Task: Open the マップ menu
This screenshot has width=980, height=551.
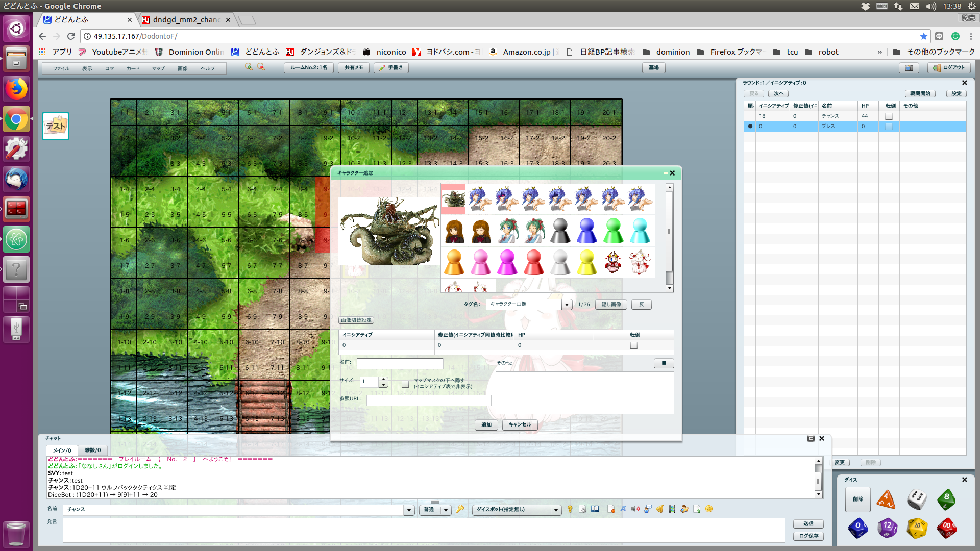Action: 158,68
